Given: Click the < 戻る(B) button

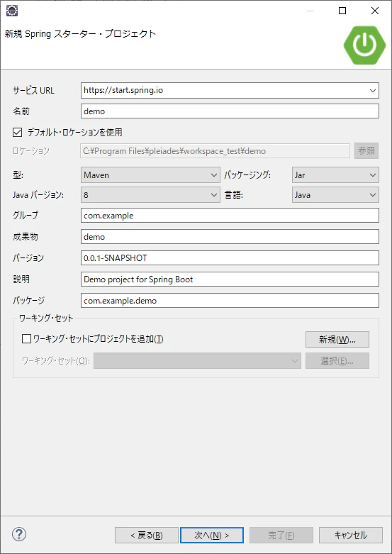Looking at the screenshot, I should (147, 536).
